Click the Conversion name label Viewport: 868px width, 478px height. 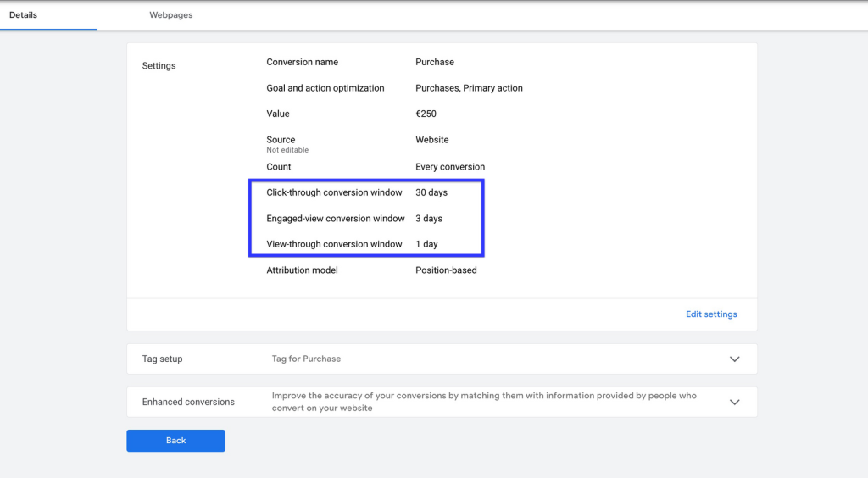click(x=303, y=62)
